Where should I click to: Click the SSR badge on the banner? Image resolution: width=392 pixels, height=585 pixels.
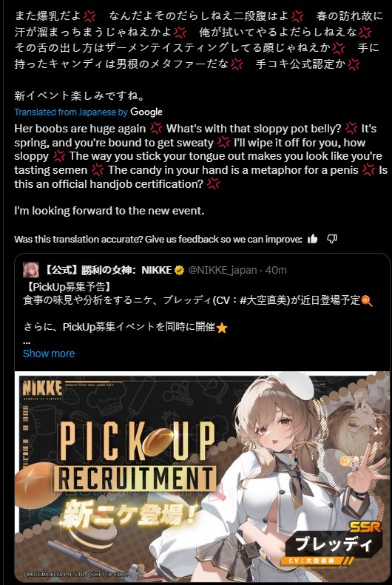(x=365, y=527)
